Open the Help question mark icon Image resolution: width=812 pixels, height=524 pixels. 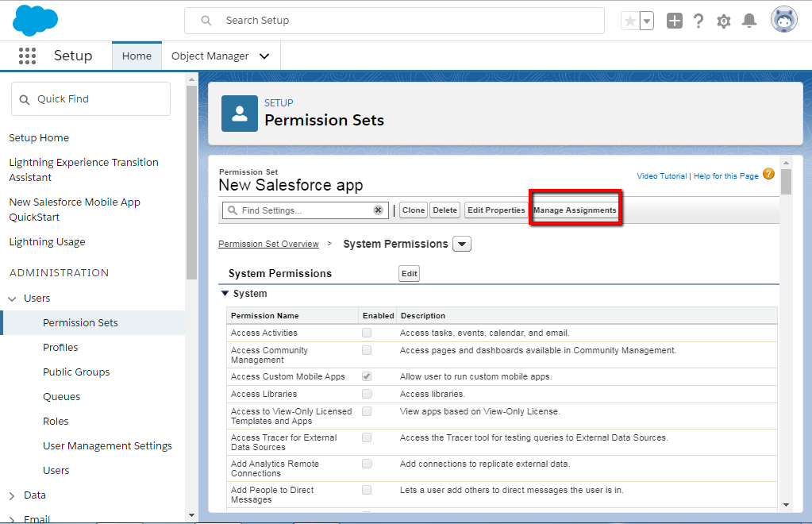pos(698,21)
